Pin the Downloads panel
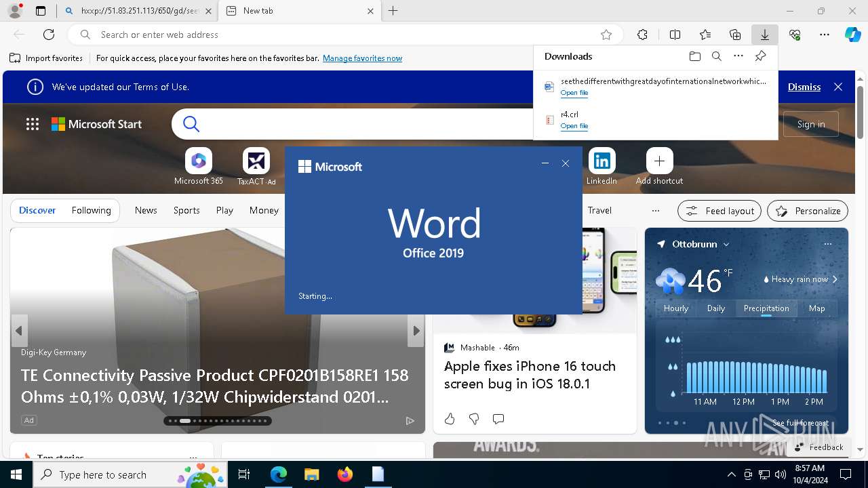The image size is (868, 488). [x=760, y=56]
